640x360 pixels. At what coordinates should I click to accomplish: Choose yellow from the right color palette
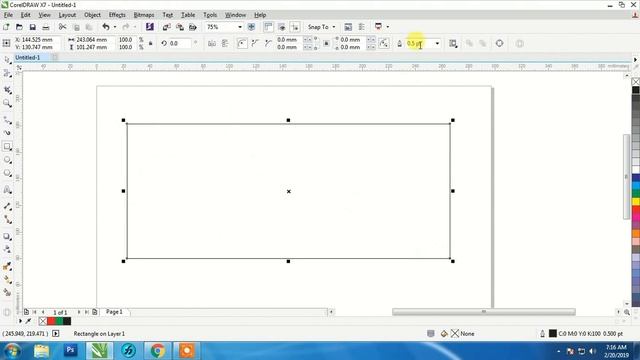(636, 202)
